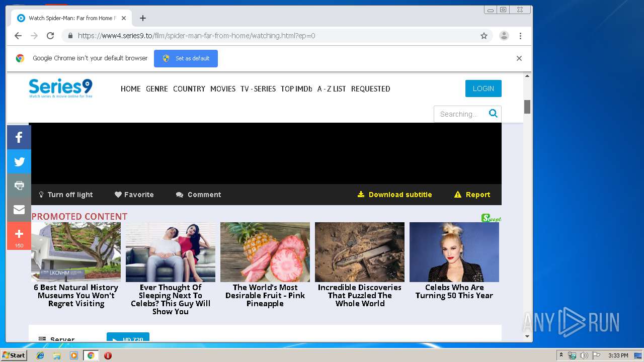
Task: Click scrollbar up arrow
Action: [527, 76]
